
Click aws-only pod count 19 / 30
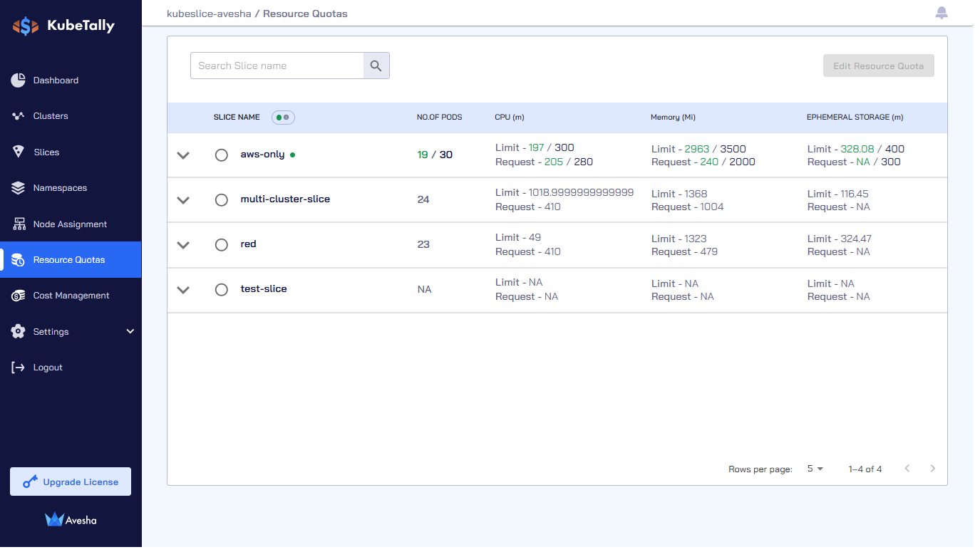(435, 155)
